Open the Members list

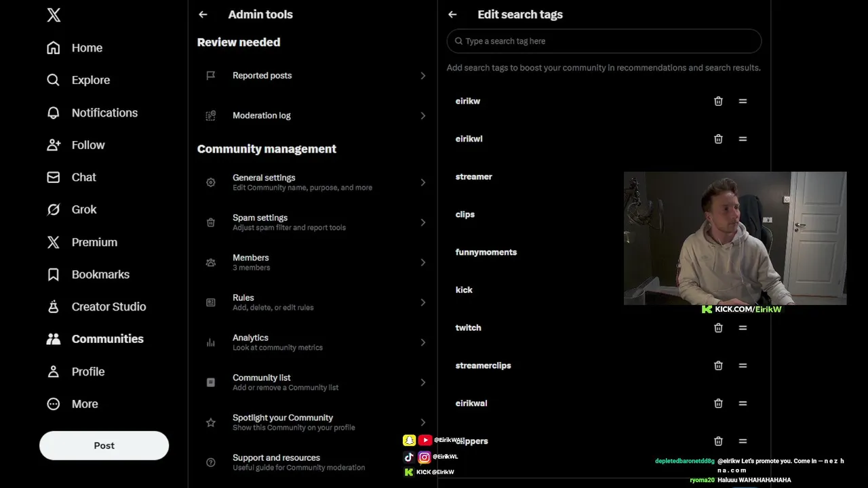pos(314,262)
